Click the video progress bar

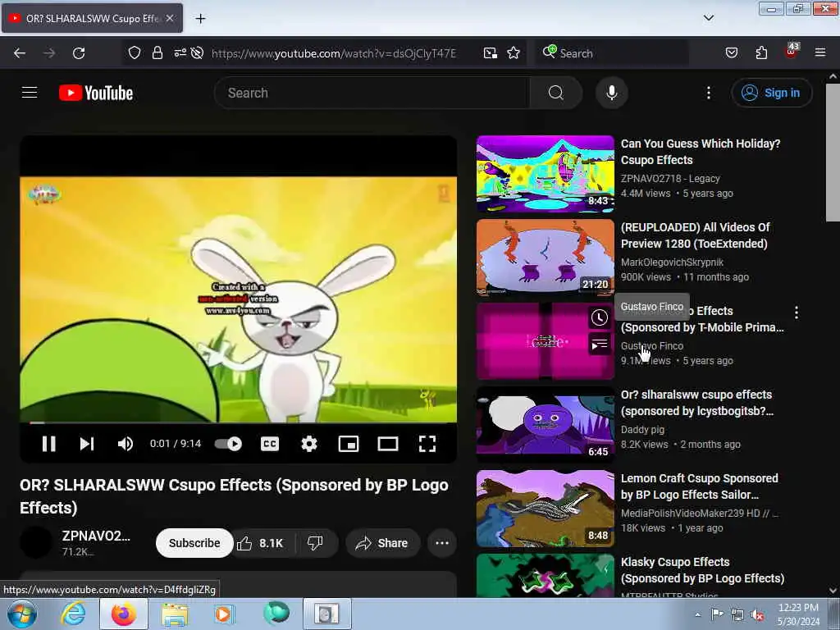tap(239, 422)
